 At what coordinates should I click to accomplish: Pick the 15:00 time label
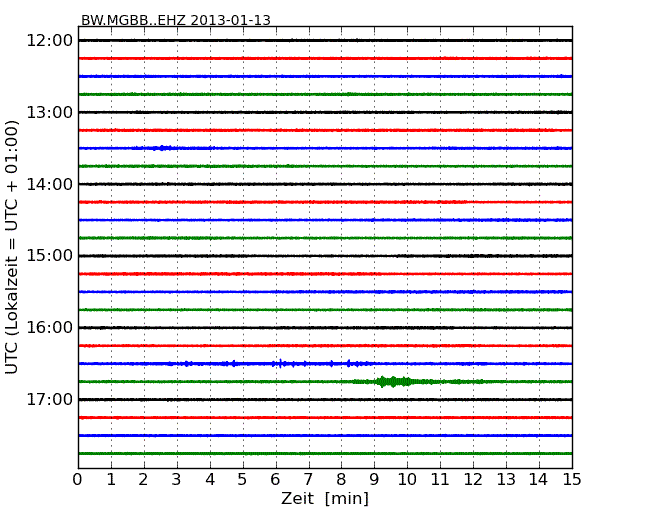point(50,256)
